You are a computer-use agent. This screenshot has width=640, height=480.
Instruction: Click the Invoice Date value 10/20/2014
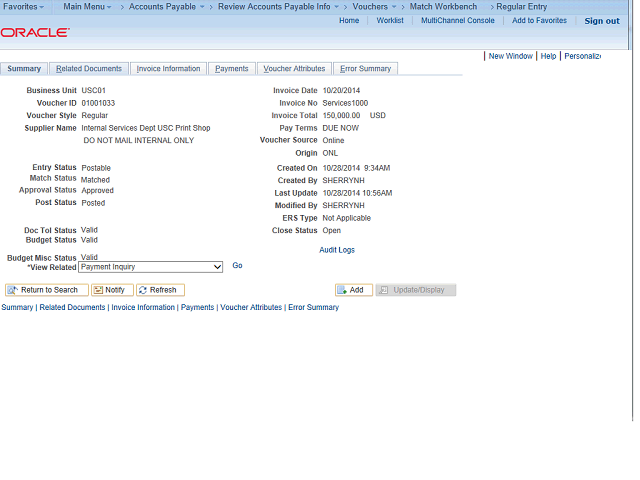[x=341, y=91]
